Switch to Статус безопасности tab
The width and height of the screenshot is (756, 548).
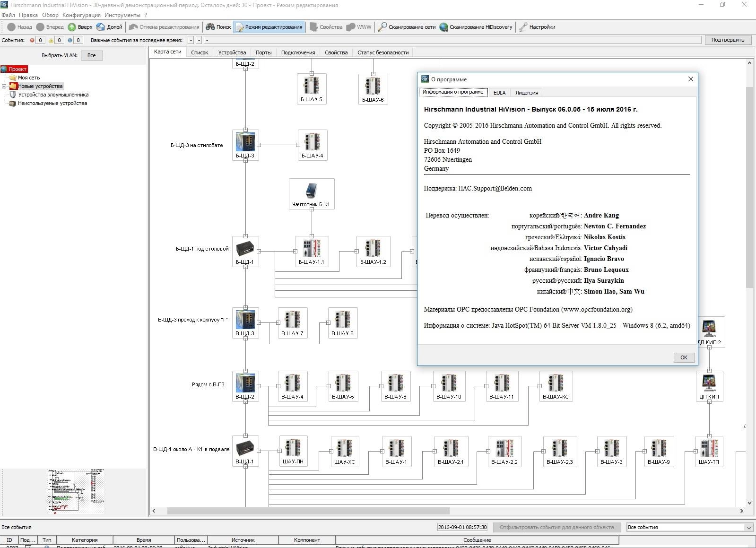tap(383, 52)
